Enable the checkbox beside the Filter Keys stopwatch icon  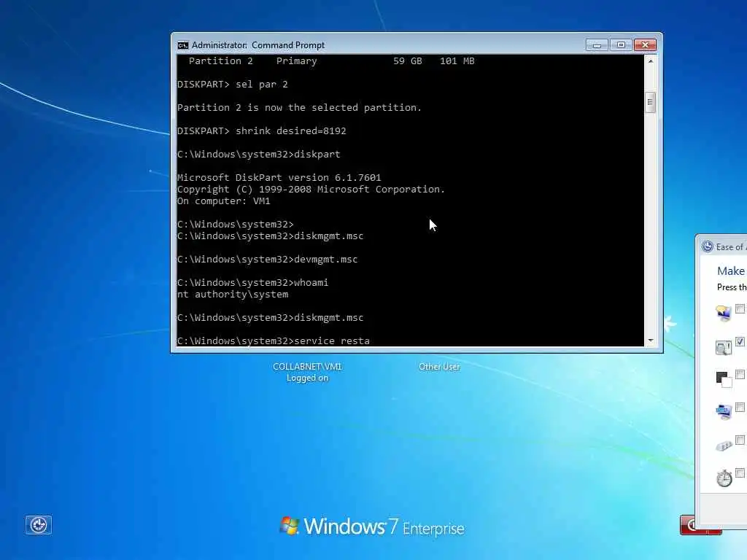740,472
